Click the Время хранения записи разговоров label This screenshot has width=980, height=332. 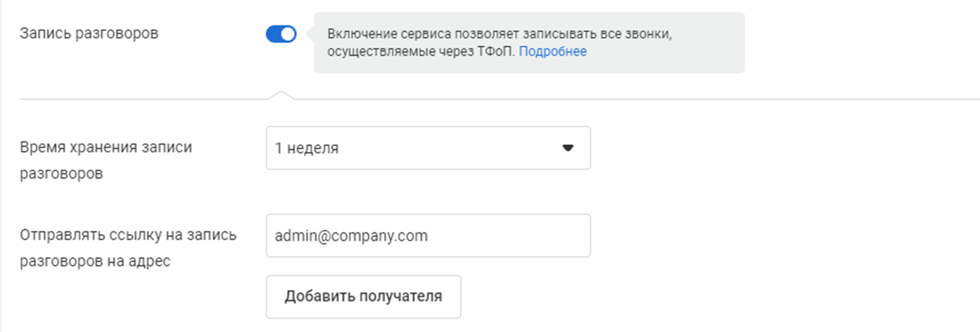(105, 160)
